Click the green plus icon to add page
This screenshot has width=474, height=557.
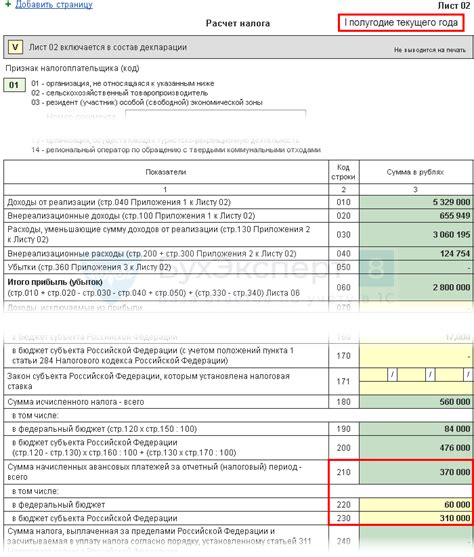pos(7,4)
